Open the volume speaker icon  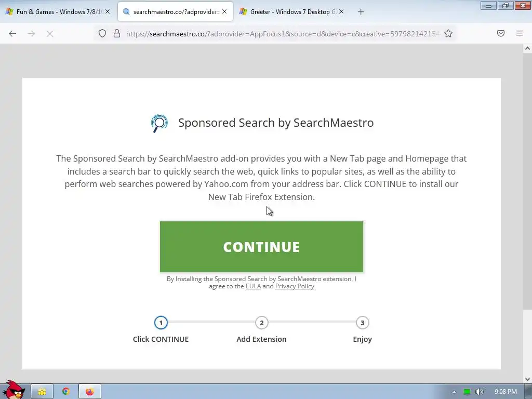point(479,392)
